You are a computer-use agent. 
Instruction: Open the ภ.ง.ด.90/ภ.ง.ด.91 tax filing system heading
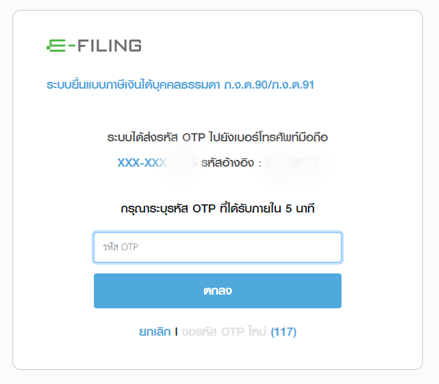pos(180,85)
